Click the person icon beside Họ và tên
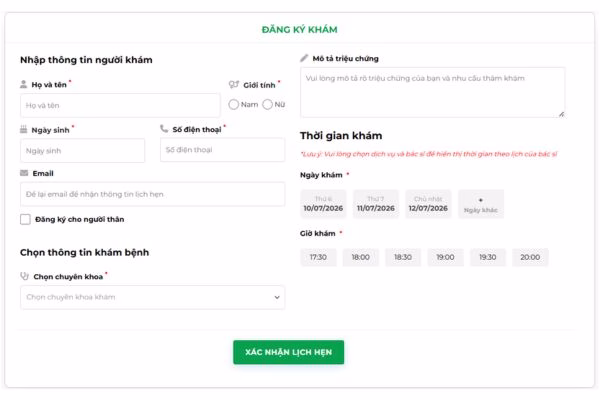This screenshot has height=400, width=600. point(23,85)
